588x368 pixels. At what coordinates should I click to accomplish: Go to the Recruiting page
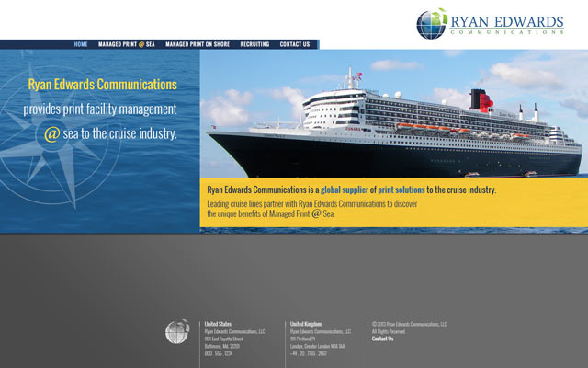[254, 44]
